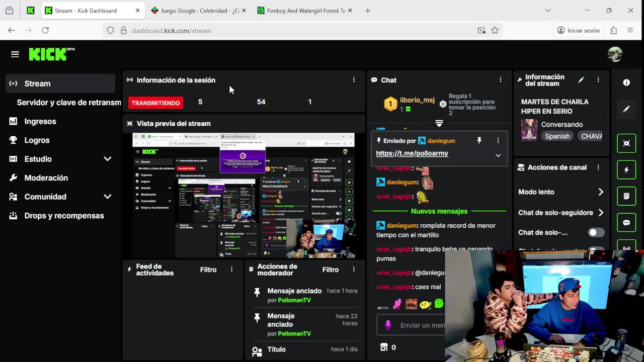The image size is (644, 362).
Task: Open the hamburger navigation menu
Action: pyautogui.click(x=15, y=54)
